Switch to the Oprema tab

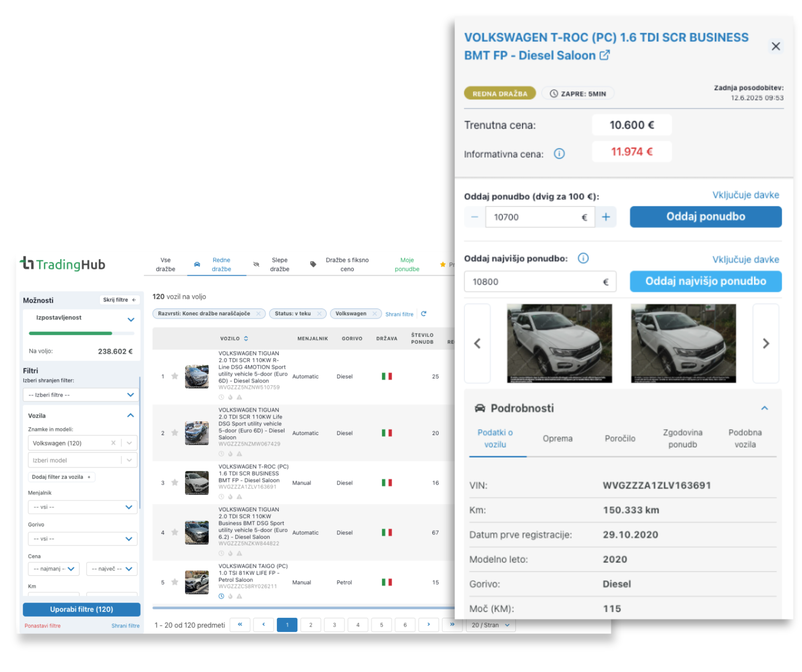[558, 439]
